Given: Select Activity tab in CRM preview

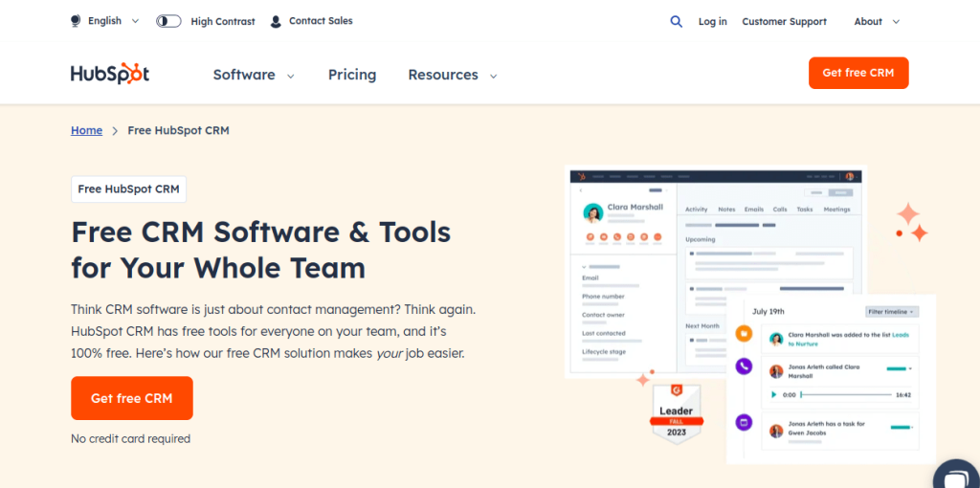Looking at the screenshot, I should [697, 210].
